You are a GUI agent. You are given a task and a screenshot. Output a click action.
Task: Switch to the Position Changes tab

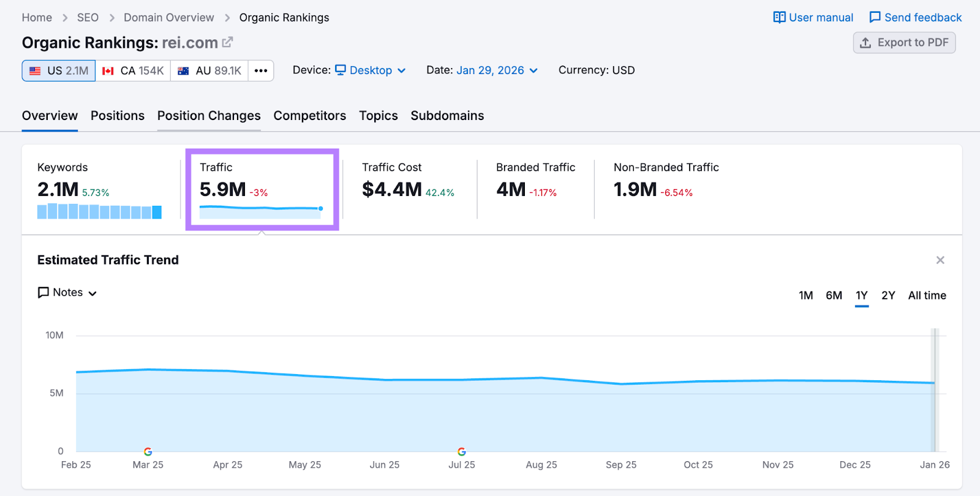209,116
